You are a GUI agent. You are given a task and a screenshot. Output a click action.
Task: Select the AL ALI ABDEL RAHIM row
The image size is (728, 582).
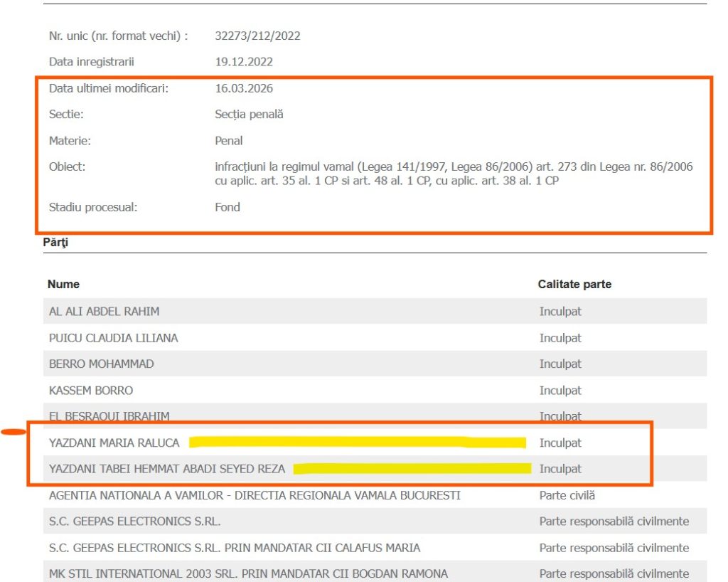[375, 311]
